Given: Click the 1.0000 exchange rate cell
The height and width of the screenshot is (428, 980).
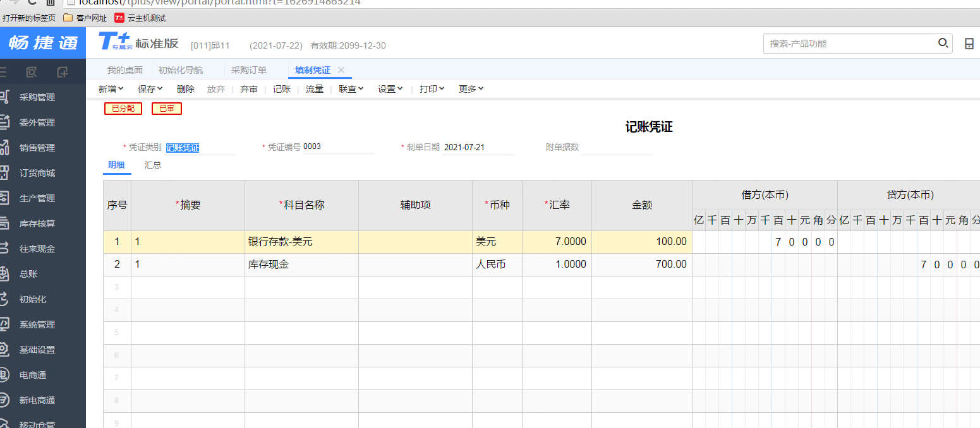Looking at the screenshot, I should tap(557, 265).
